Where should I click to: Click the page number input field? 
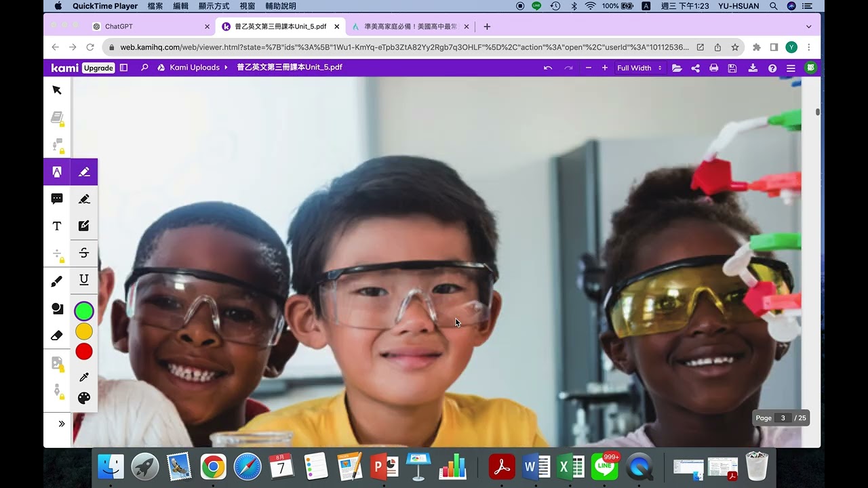click(783, 418)
